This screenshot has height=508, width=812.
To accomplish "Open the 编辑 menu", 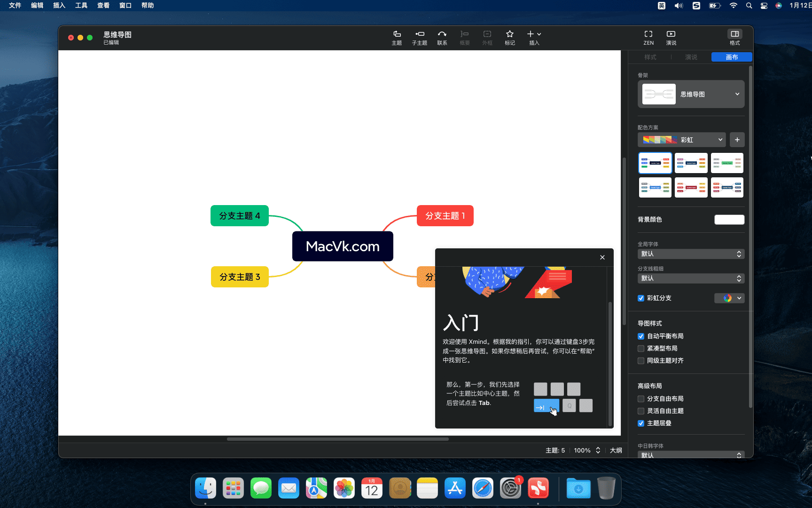I will (37, 6).
